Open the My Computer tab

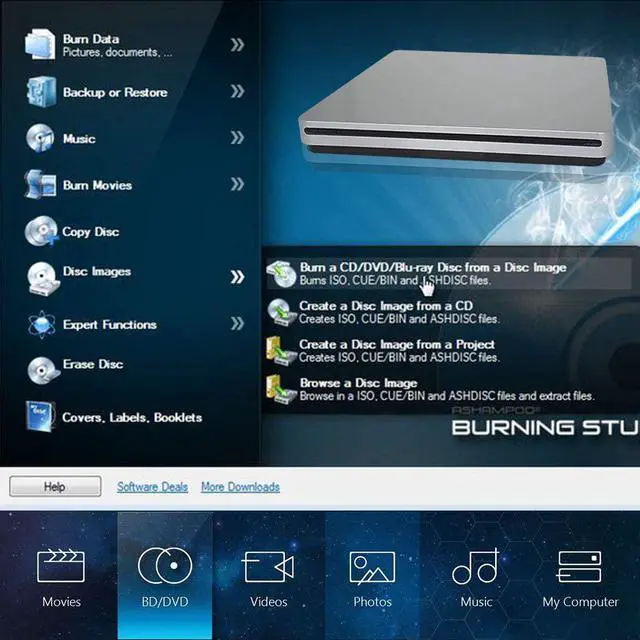[580, 576]
